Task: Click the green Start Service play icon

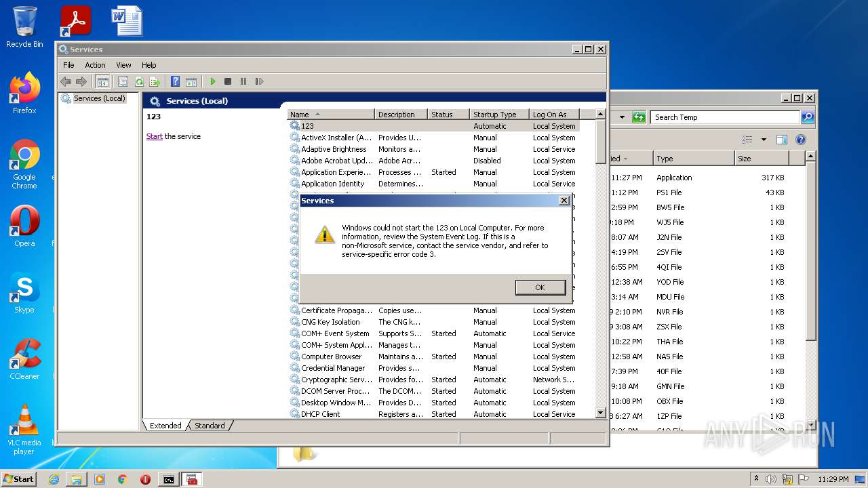Action: (x=212, y=81)
